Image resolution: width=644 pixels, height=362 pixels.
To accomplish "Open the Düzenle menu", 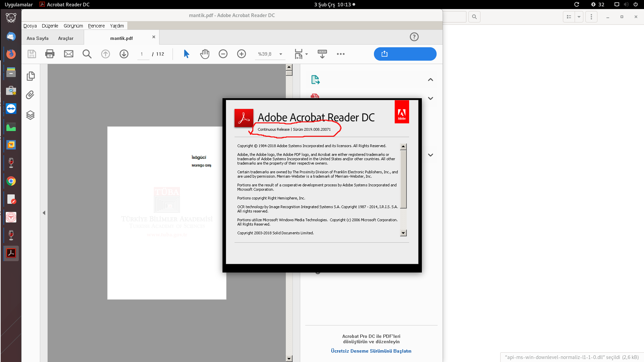I will point(50,26).
